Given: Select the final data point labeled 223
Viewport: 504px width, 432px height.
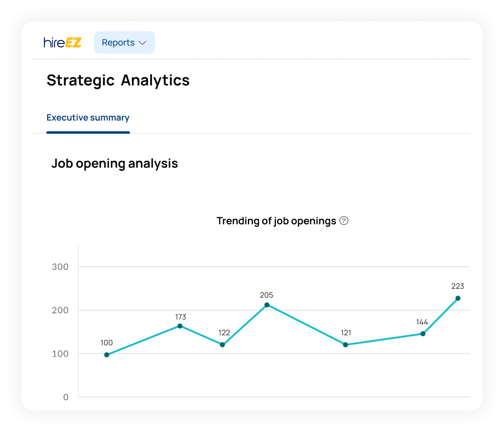Looking at the screenshot, I should click(458, 298).
